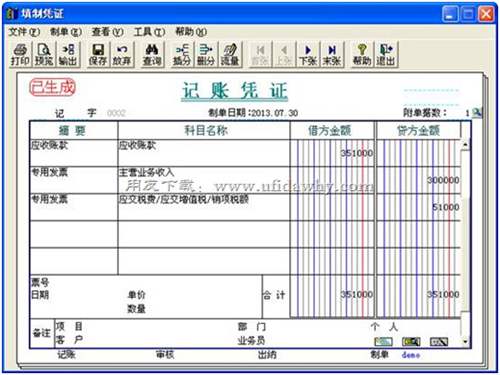Click the voucher list scroll-down arrow
This screenshot has height=375, width=500.
pos(465,342)
